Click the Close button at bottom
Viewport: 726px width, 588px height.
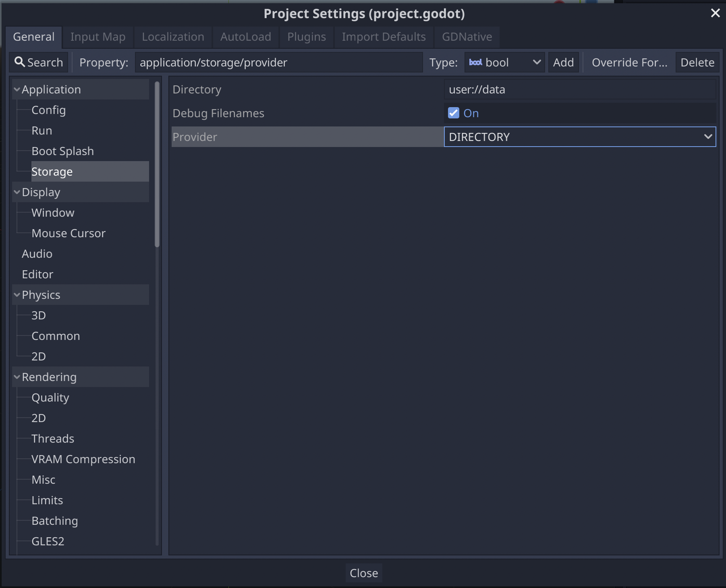pos(364,573)
